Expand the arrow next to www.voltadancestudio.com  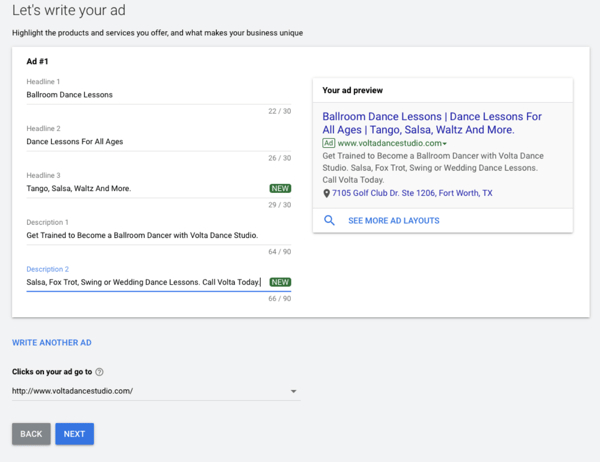tap(445, 144)
